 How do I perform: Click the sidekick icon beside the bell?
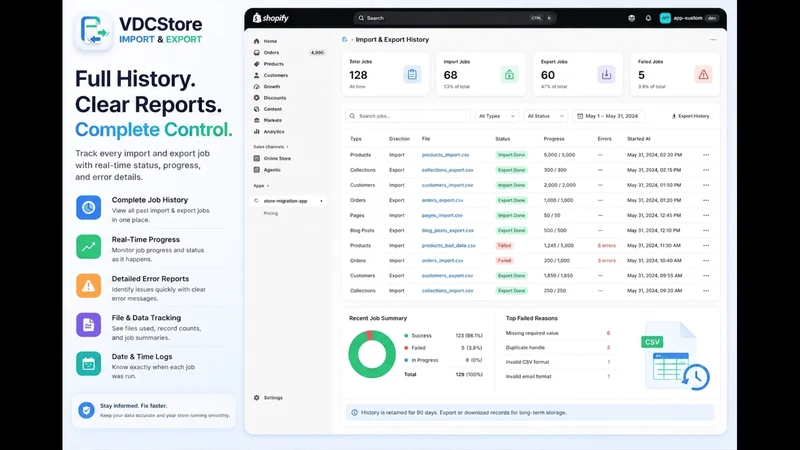click(632, 18)
